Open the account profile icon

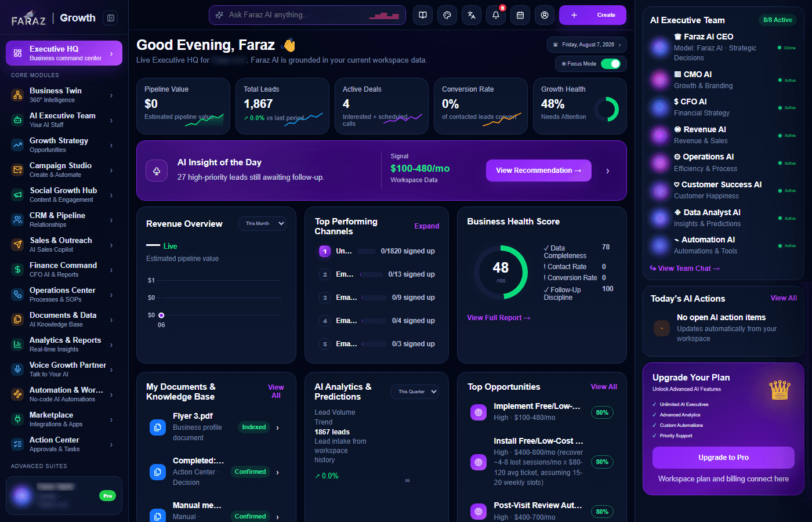click(x=545, y=15)
